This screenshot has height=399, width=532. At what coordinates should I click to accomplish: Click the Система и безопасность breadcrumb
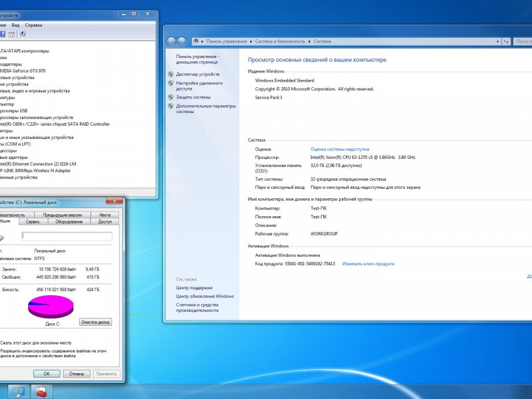point(280,41)
